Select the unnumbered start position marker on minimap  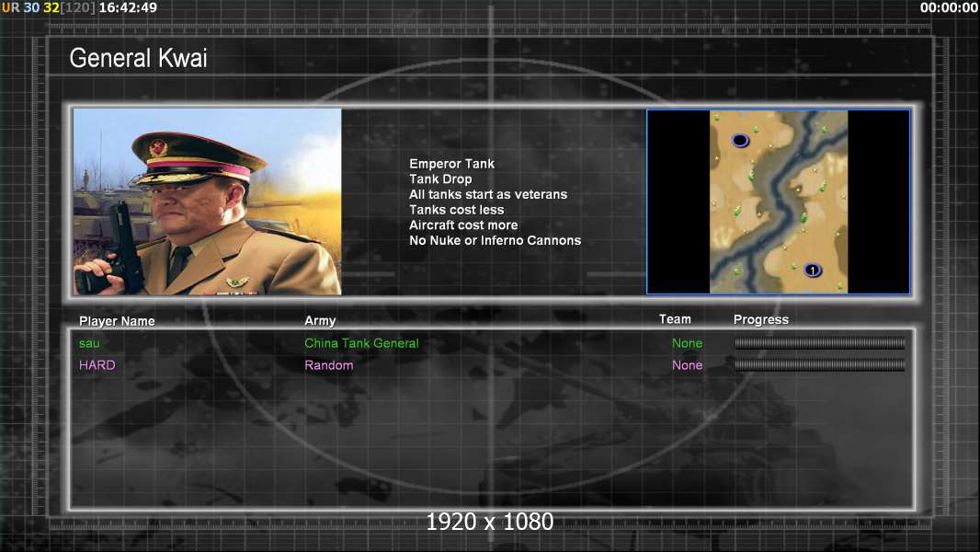coord(740,140)
